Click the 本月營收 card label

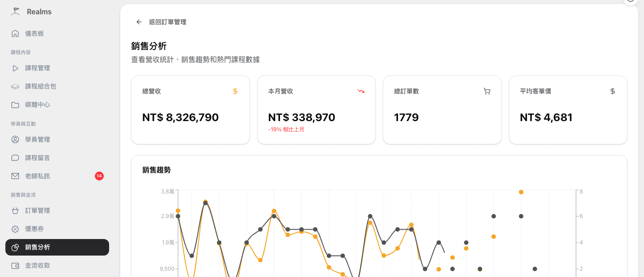pyautogui.click(x=280, y=91)
